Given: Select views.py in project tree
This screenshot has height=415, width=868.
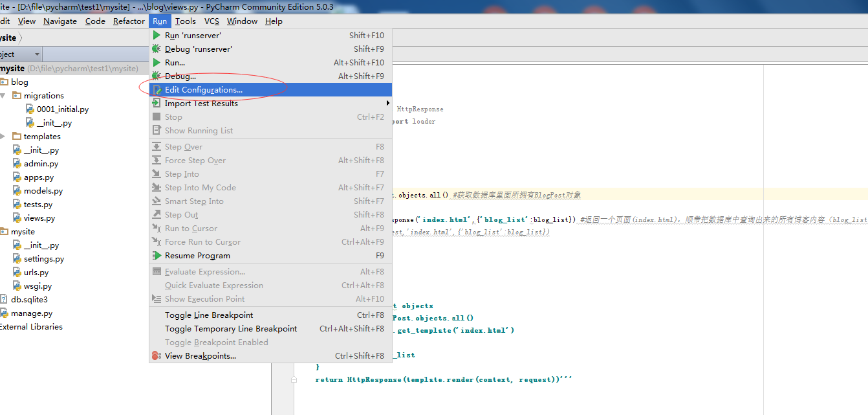Looking at the screenshot, I should coord(39,218).
